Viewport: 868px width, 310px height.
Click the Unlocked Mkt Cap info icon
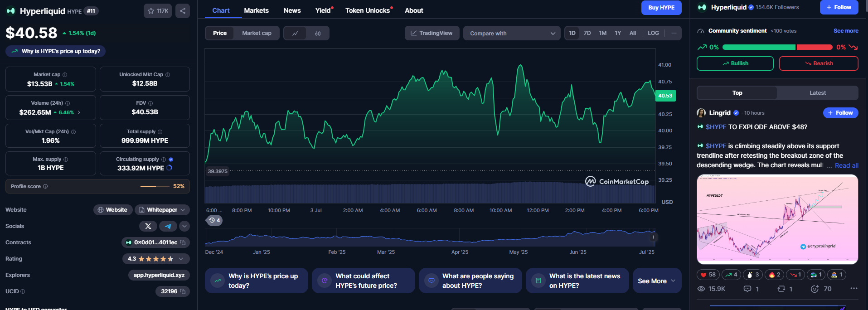(168, 75)
